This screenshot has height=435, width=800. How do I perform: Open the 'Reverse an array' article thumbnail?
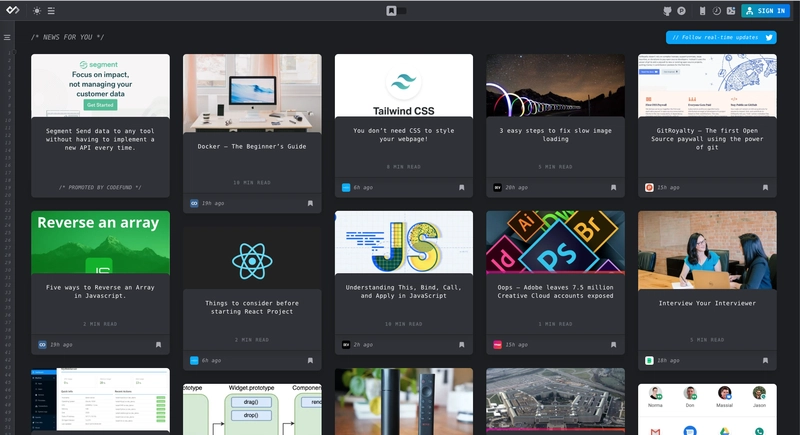coord(100,241)
